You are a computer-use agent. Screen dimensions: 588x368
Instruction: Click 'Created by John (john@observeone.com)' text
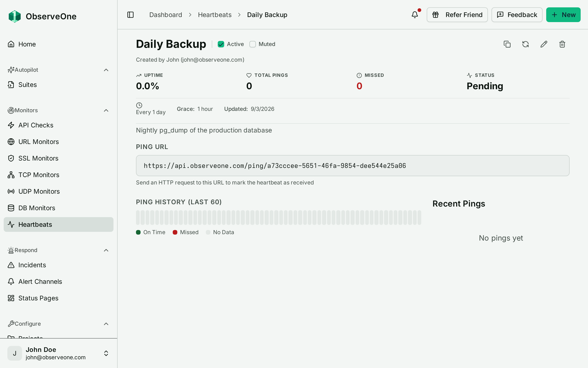[x=190, y=60]
